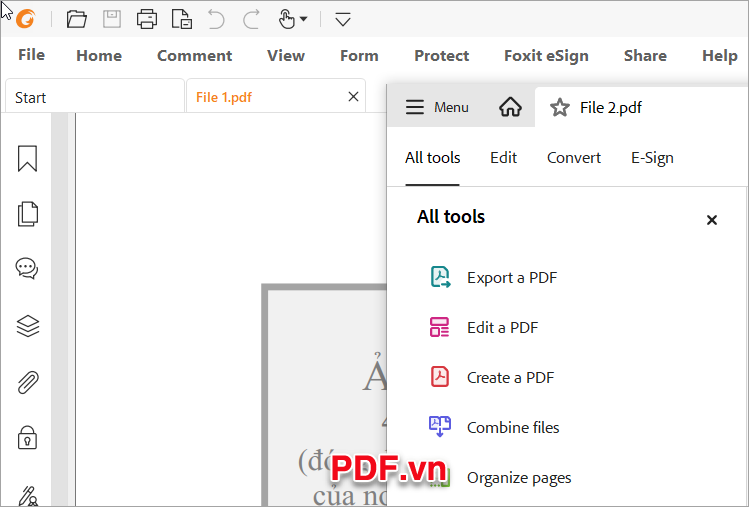This screenshot has width=749, height=507.
Task: Switch to the E-Sign tab
Action: pyautogui.click(x=652, y=158)
